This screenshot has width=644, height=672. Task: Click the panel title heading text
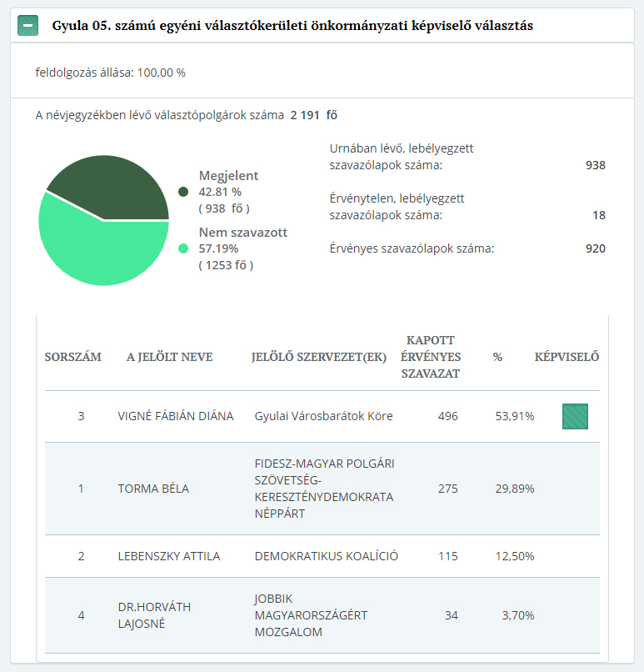(292, 26)
